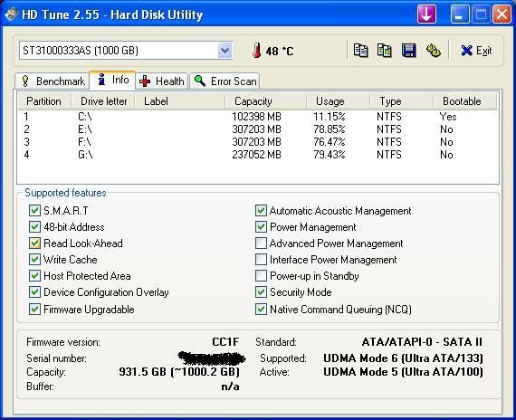The height and width of the screenshot is (420, 516).
Task: Click the thermometer temperature icon
Action: pyautogui.click(x=257, y=51)
